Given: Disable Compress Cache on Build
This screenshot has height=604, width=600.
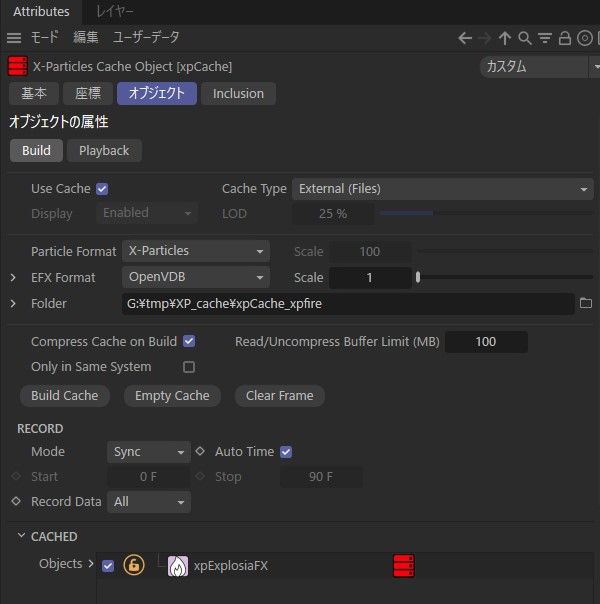Looking at the screenshot, I should pyautogui.click(x=189, y=341).
